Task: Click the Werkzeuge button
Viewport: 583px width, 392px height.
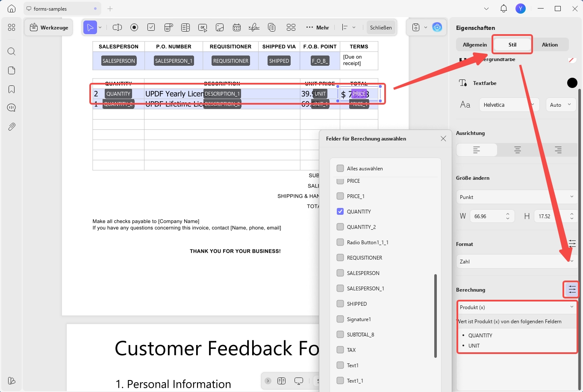Action: 49,27
